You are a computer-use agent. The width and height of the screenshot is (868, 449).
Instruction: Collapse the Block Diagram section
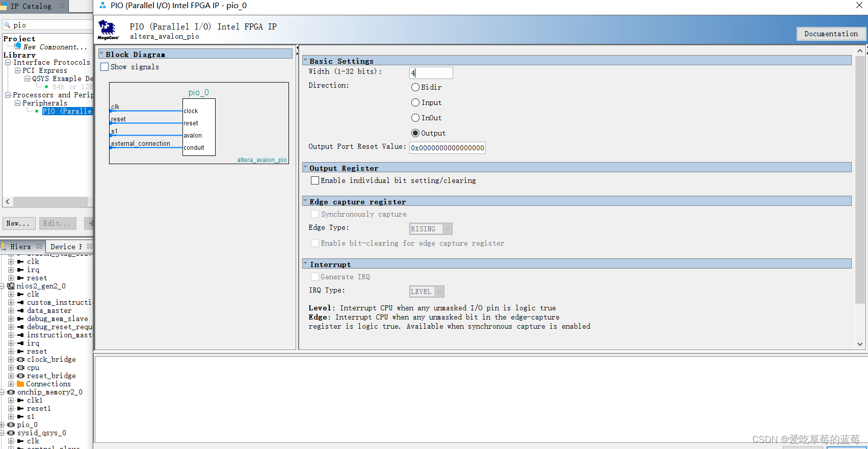tap(101, 54)
